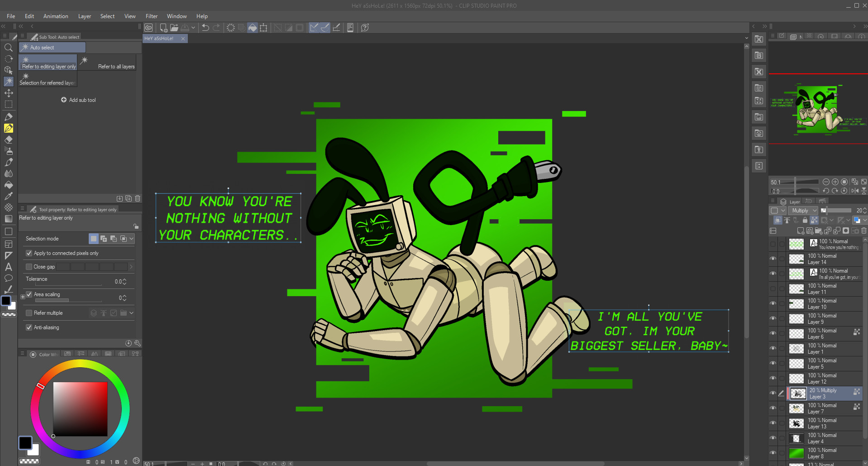Open the Help support icon in command bar
This screenshot has height=466, width=868.
click(x=365, y=28)
